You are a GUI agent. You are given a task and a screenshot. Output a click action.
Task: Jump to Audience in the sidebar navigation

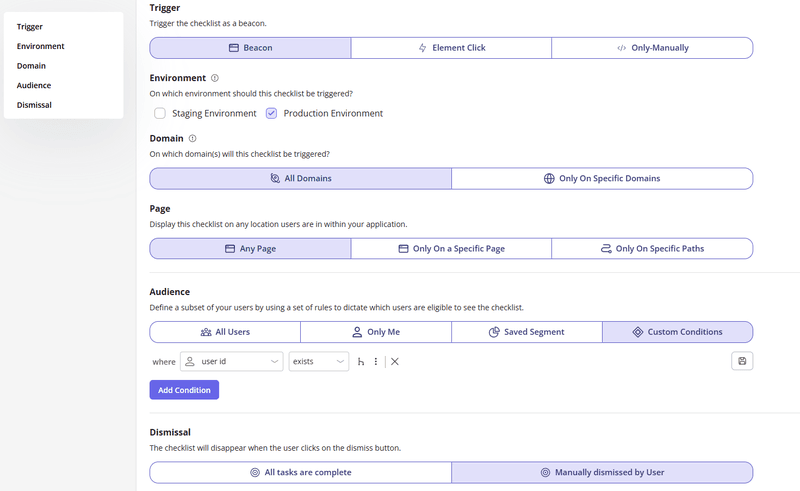34,85
